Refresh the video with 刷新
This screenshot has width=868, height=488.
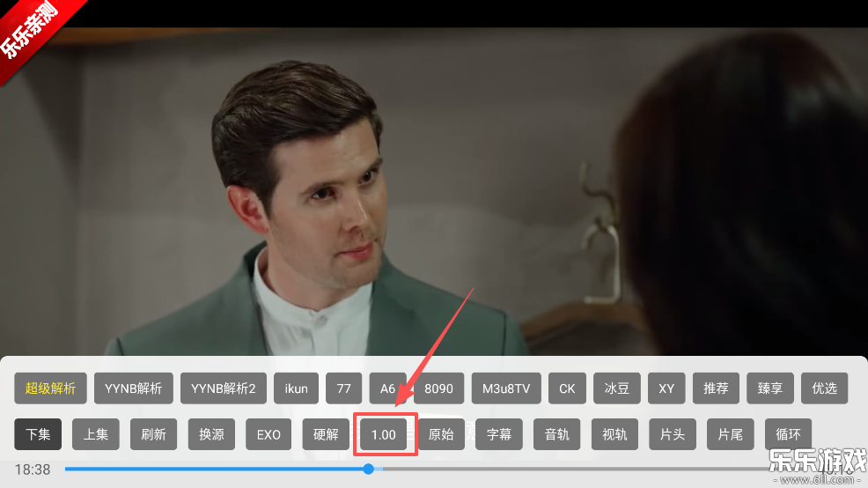153,434
